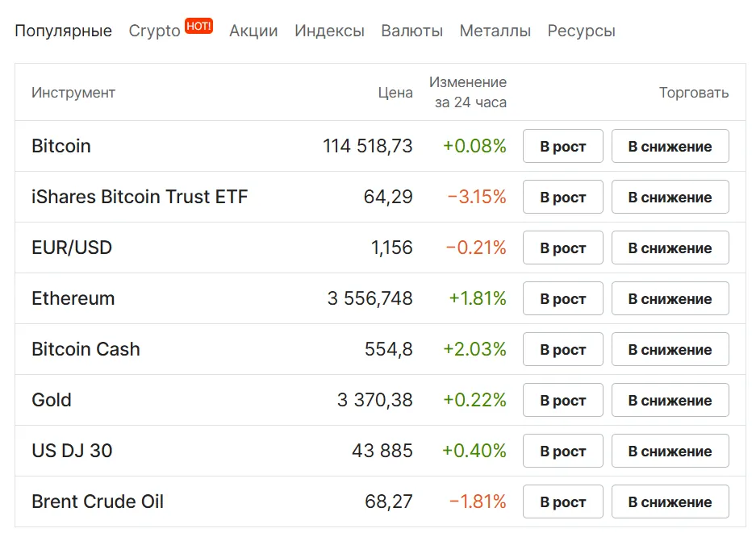Click В снижение for Bitcoin Cash
The height and width of the screenshot is (541, 756).
670,349
